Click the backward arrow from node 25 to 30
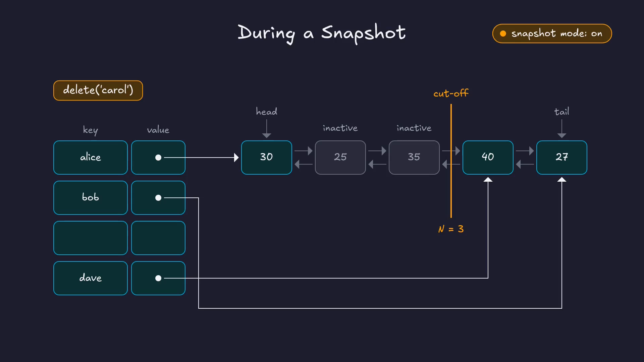Viewport: 644px width, 362px height. (x=304, y=164)
